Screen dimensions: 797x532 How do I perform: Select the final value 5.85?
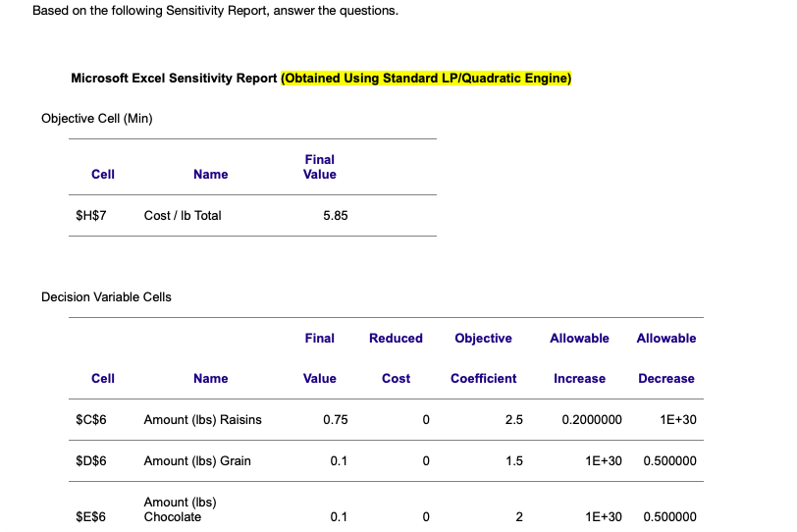pos(336,216)
